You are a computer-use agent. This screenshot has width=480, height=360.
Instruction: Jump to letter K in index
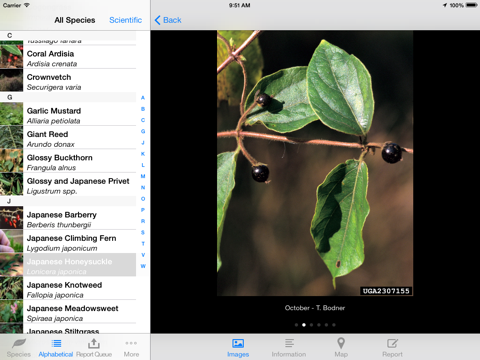[x=143, y=154]
